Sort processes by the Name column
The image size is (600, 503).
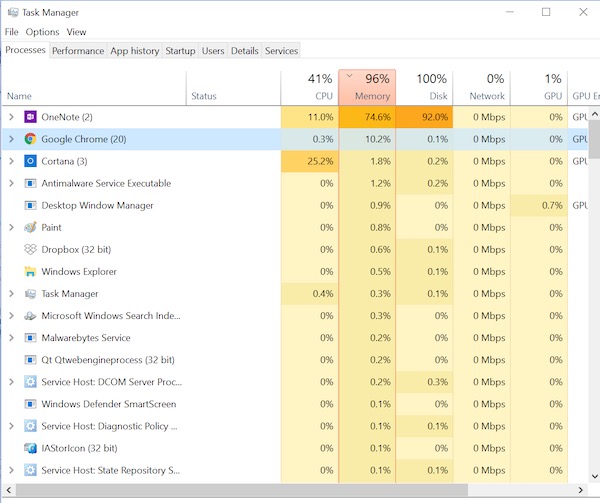[x=94, y=88]
